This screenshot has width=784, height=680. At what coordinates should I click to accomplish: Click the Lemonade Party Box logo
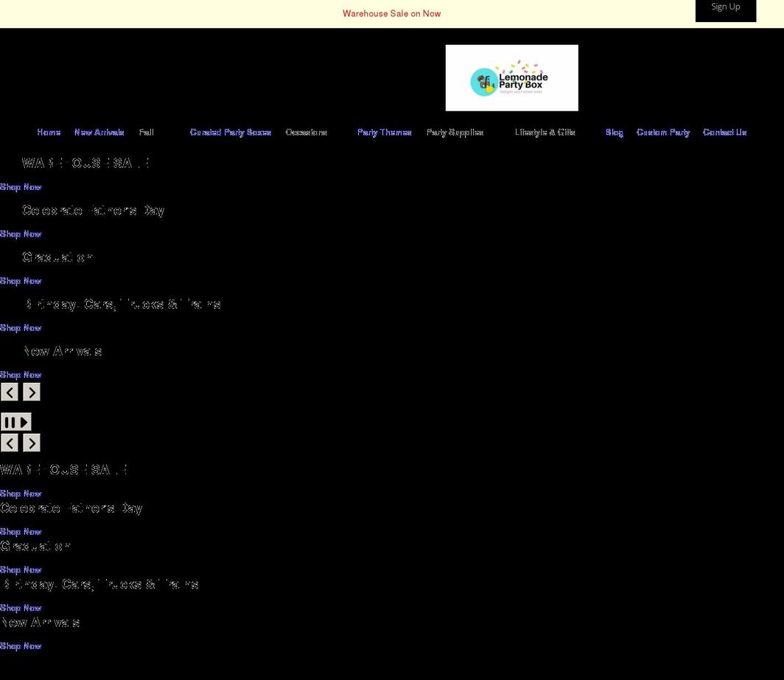511,78
